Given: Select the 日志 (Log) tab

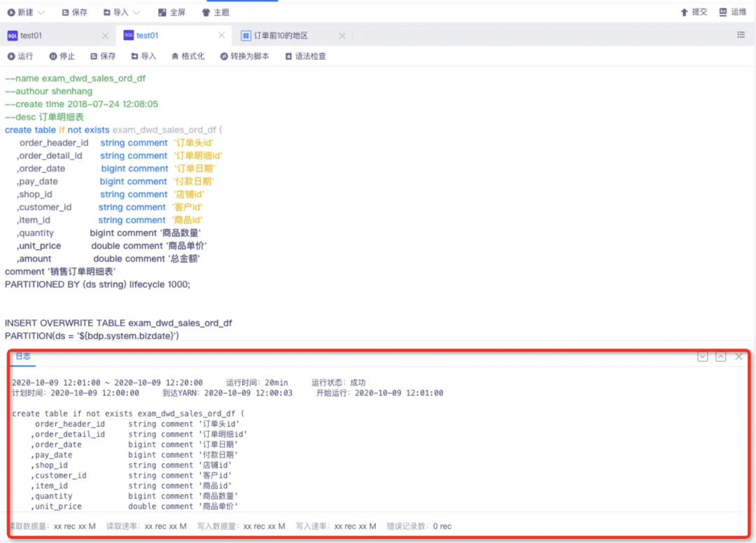Looking at the screenshot, I should click(22, 357).
